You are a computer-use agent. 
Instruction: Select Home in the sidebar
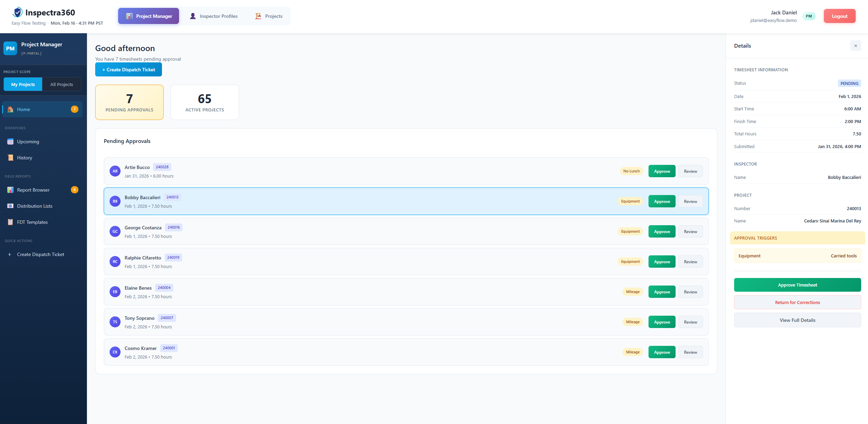(23, 109)
